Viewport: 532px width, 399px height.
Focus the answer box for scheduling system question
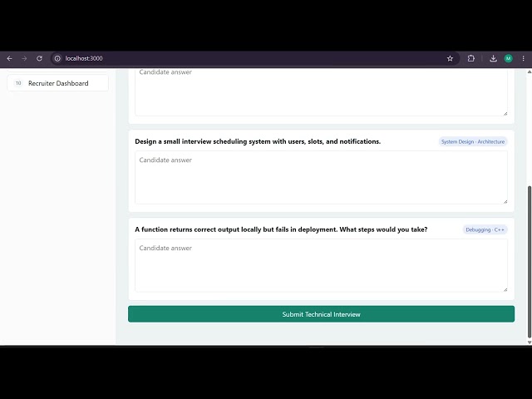[321, 177]
